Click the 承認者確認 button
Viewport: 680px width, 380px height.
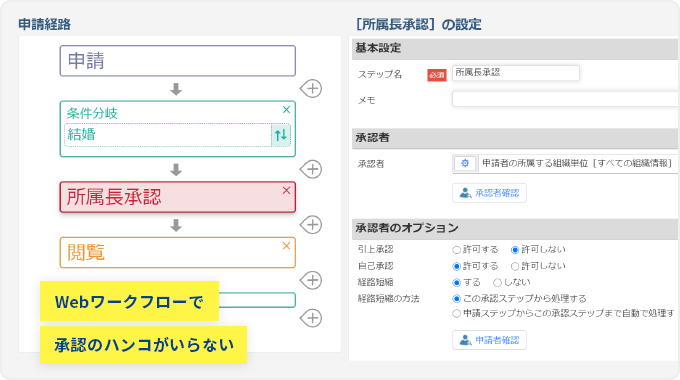coord(489,193)
